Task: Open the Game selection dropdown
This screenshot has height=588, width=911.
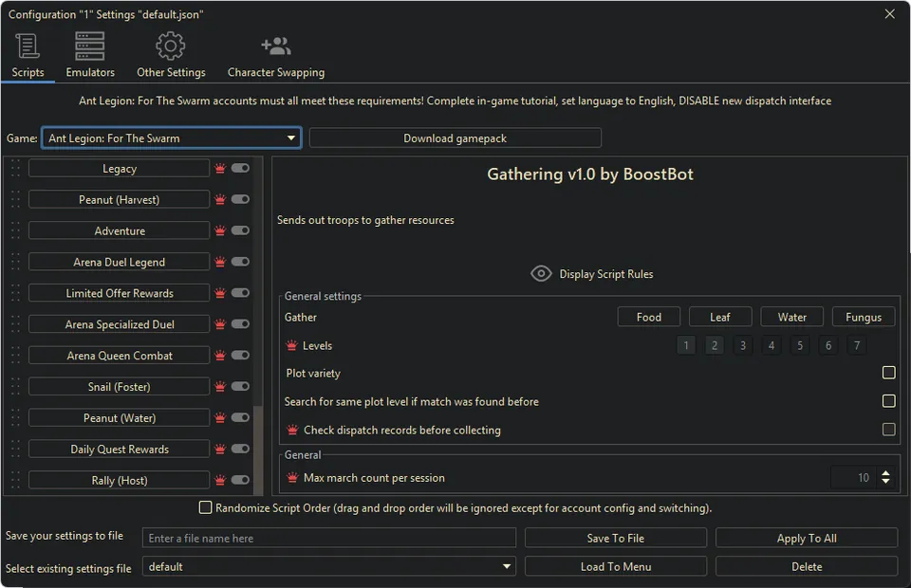Action: 172,138
